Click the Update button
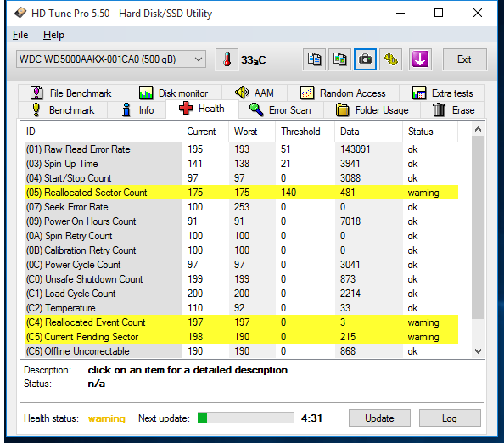This screenshot has width=504, height=443. tap(379, 418)
